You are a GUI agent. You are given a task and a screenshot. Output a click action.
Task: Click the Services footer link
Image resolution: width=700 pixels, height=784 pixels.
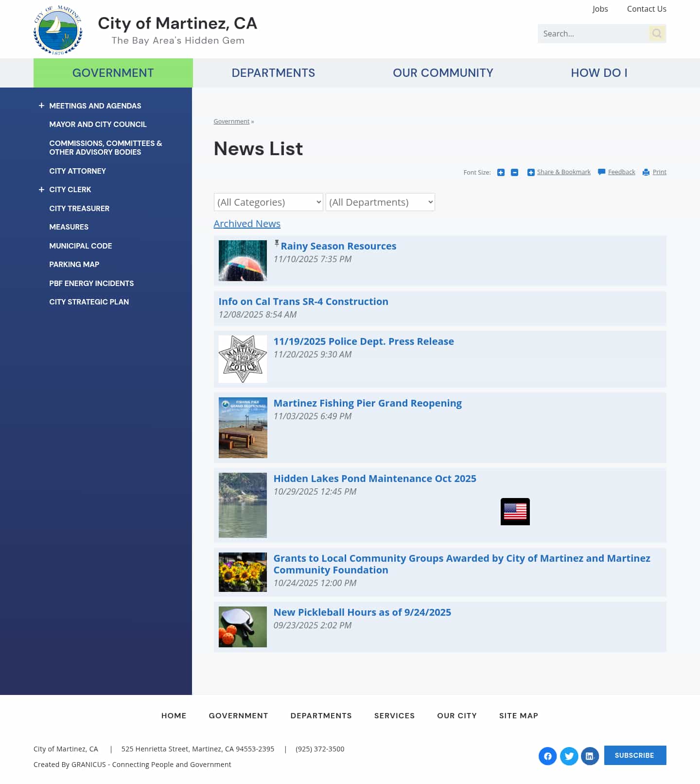pyautogui.click(x=394, y=716)
